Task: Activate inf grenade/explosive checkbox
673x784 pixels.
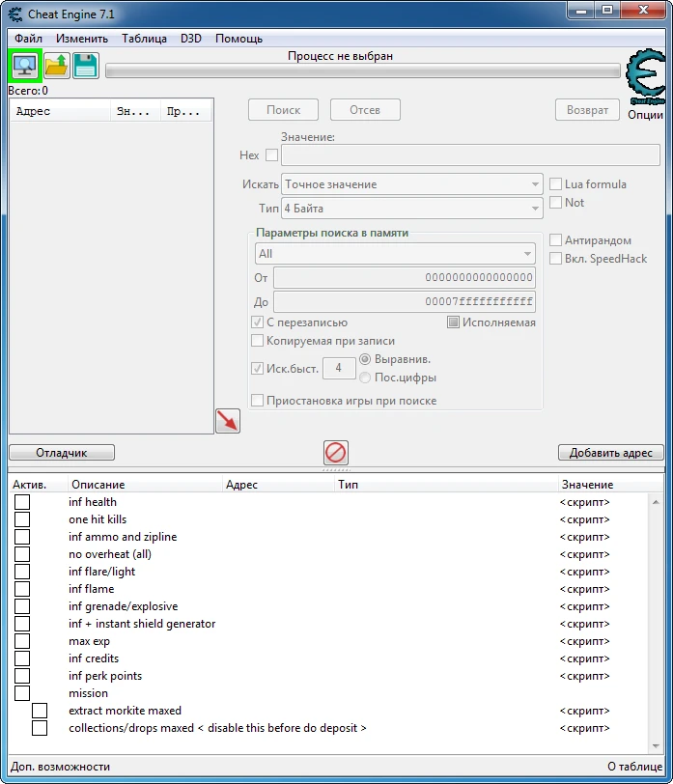Action: click(22, 606)
